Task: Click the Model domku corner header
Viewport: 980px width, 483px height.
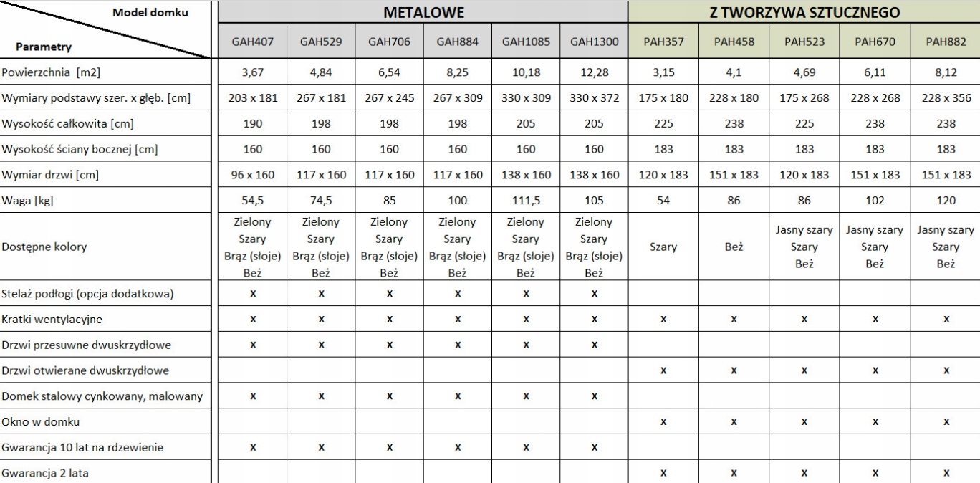Action: 150,12
